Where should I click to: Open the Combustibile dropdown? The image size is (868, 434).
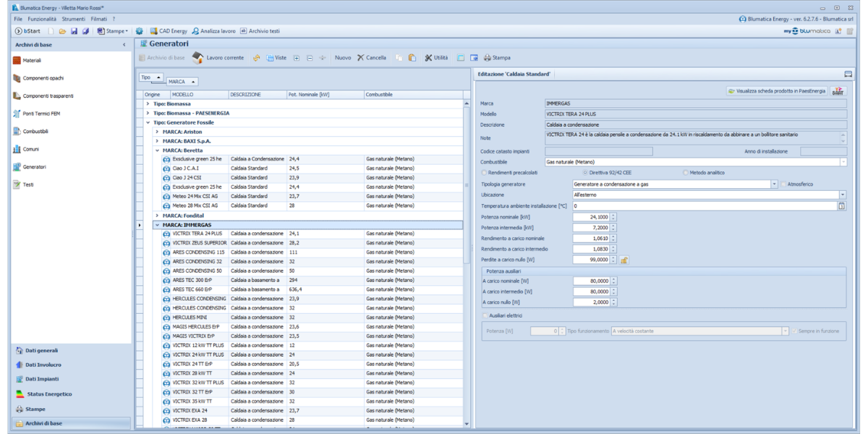(x=843, y=162)
